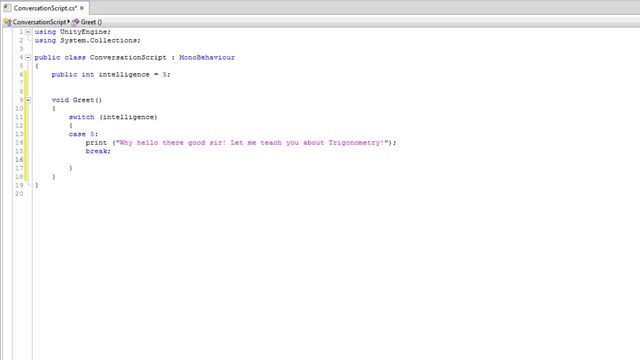Viewport: 640px width, 360px height.
Task: Collapse the Greet method fold at line 9
Action: (x=28, y=100)
